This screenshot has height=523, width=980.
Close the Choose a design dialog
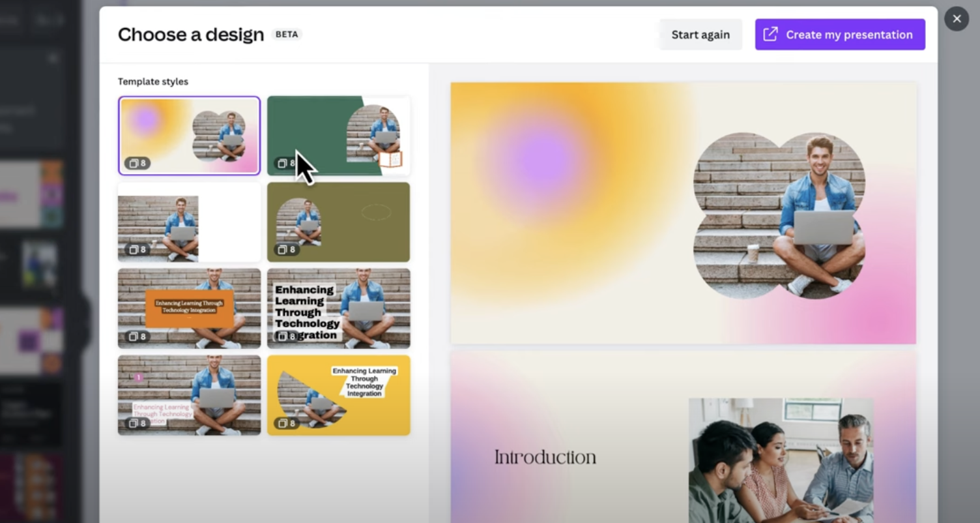(x=957, y=19)
